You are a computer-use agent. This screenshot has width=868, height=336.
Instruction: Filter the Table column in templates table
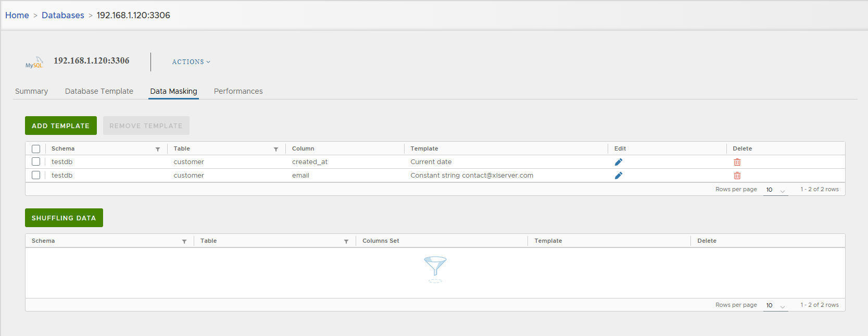click(x=276, y=150)
